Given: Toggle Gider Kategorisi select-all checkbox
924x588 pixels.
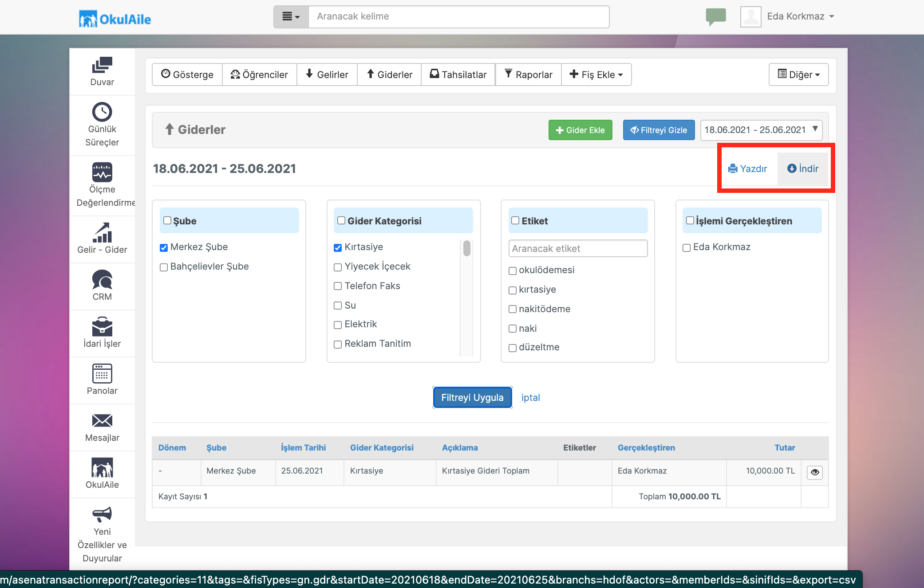Looking at the screenshot, I should coord(341,220).
